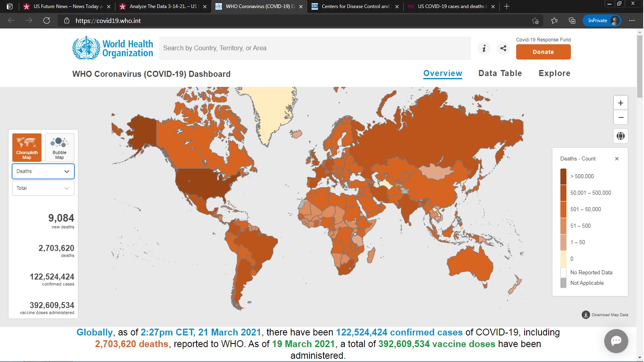Zoom out on the world map
The height and width of the screenshot is (362, 644).
click(620, 117)
